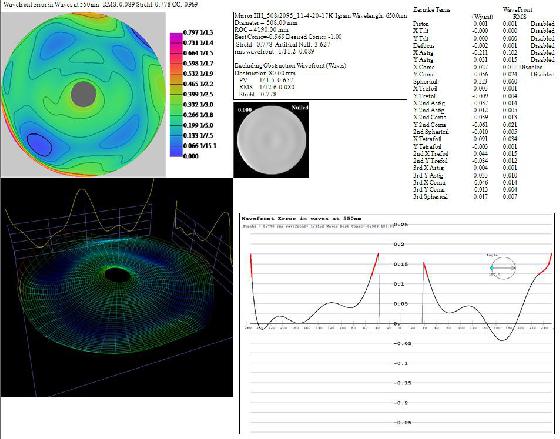Click the black central hole in the 3D wireframe
560x439 pixels.
coord(118,274)
